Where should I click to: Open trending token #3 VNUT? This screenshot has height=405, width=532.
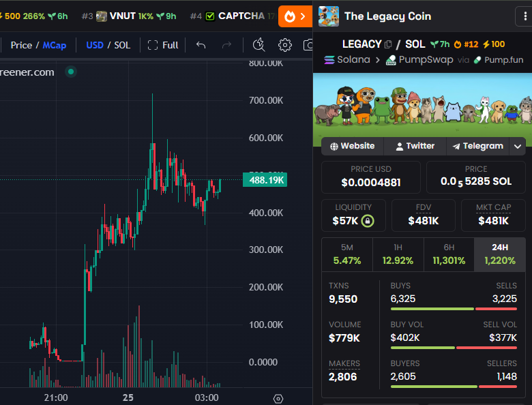[129, 16]
